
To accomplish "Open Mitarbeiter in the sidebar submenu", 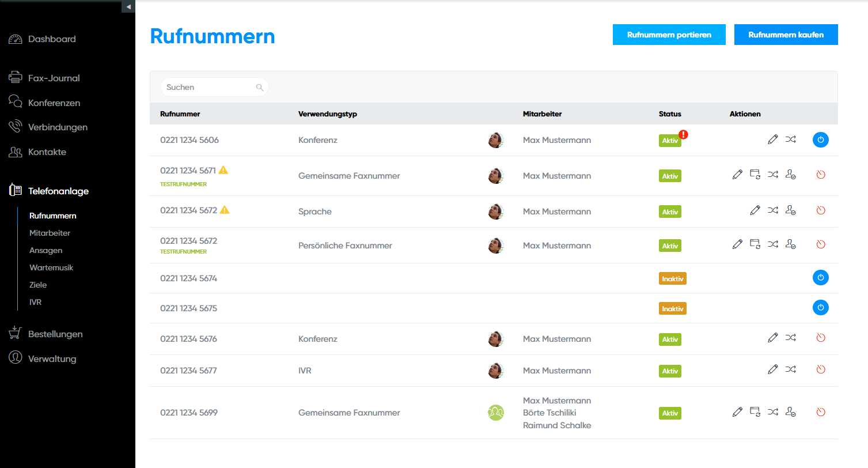I will pyautogui.click(x=50, y=233).
